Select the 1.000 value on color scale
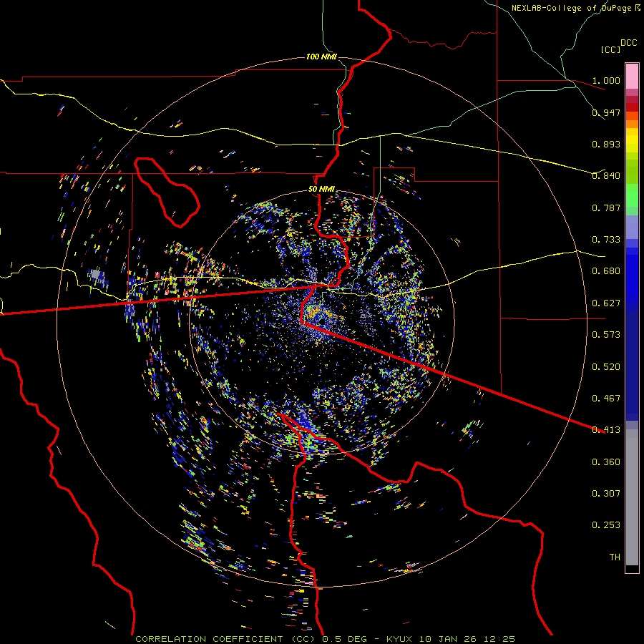 [x=606, y=80]
